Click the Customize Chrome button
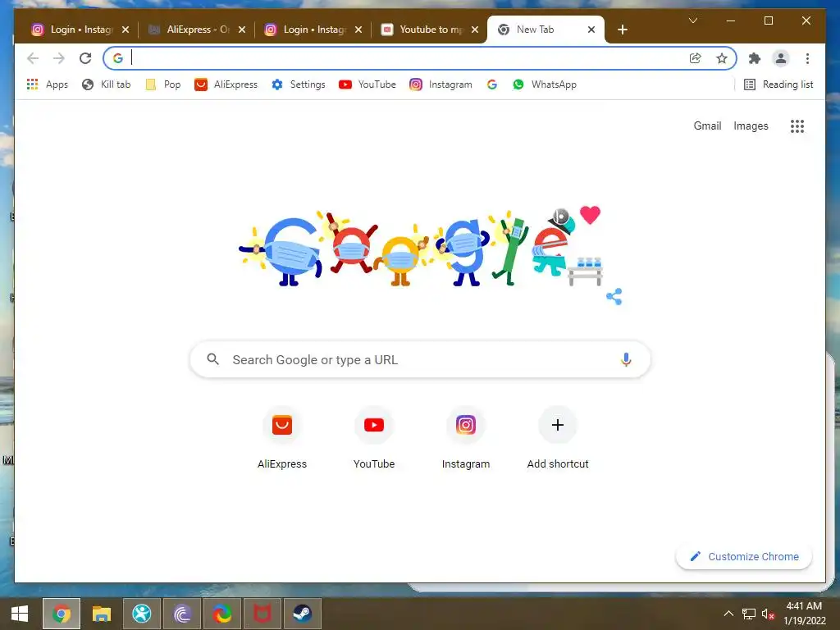Screen dimensions: 840x630 [x=744, y=557]
